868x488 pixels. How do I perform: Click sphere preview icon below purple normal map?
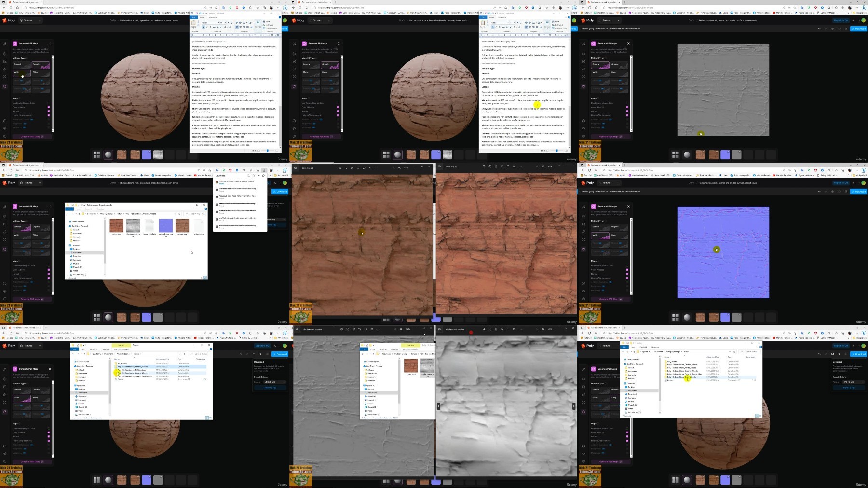click(687, 317)
